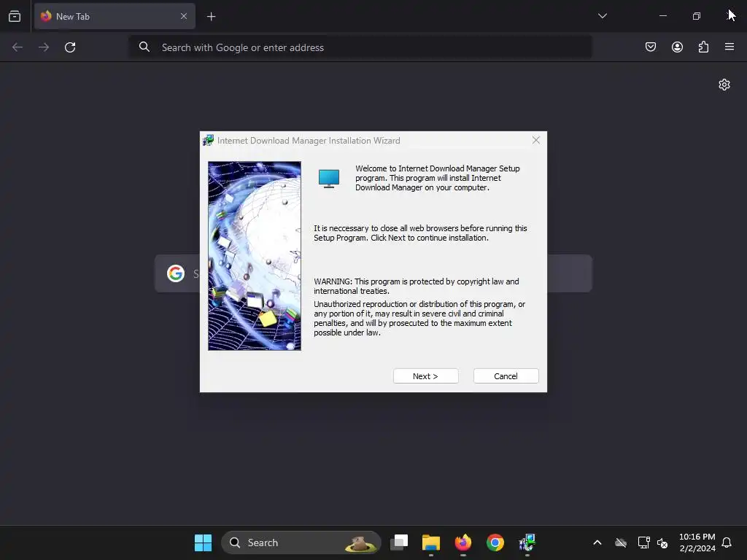The width and height of the screenshot is (747, 560).
Task: Click the IDM wizard title bar icon
Action: (208, 140)
